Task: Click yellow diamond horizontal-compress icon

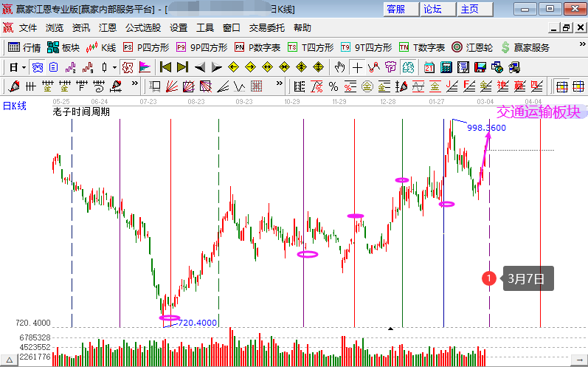Action: click(284, 67)
